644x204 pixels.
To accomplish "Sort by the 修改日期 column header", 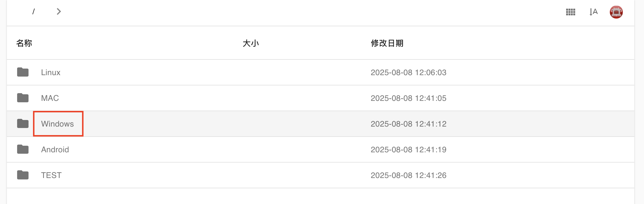I will 387,43.
